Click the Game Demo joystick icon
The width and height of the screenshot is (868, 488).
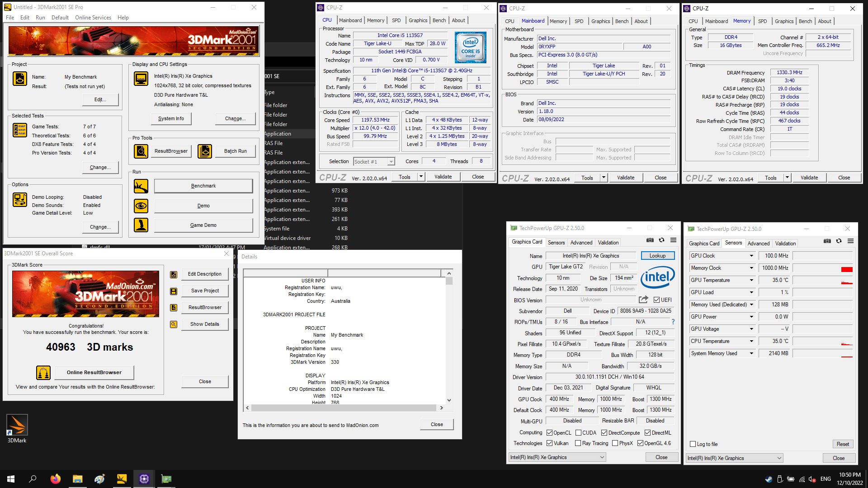click(141, 225)
